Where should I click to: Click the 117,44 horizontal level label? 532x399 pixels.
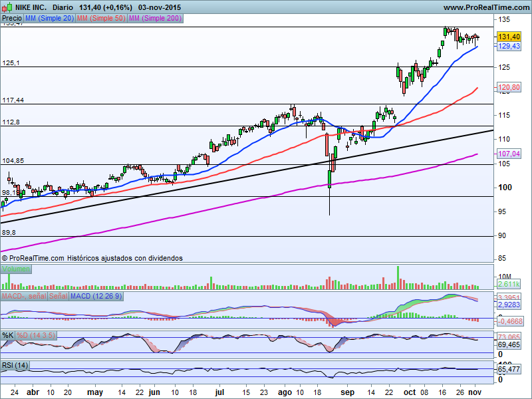(13, 100)
